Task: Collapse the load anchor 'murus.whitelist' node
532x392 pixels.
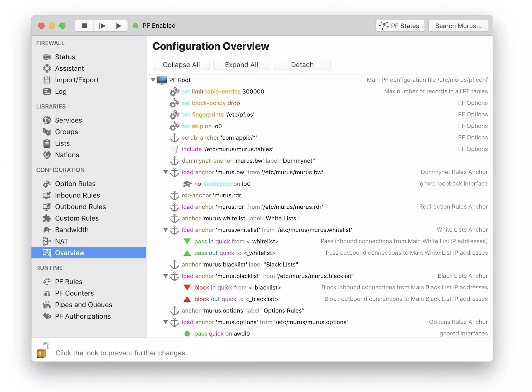Action: (165, 230)
